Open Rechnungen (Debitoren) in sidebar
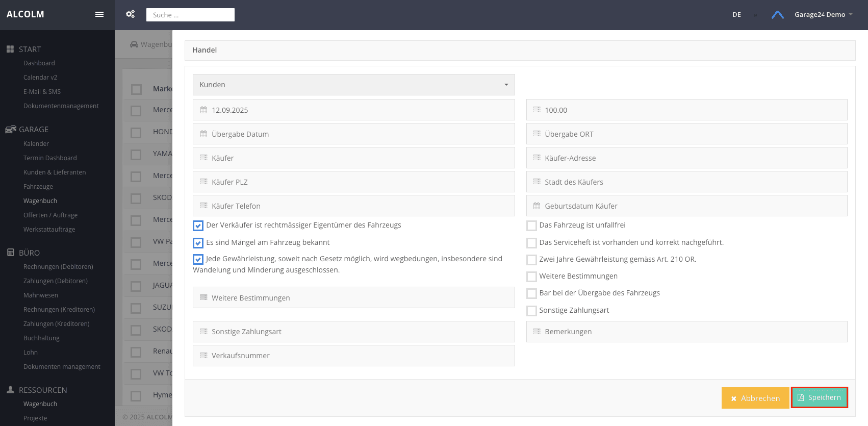The image size is (868, 426). [x=58, y=267]
